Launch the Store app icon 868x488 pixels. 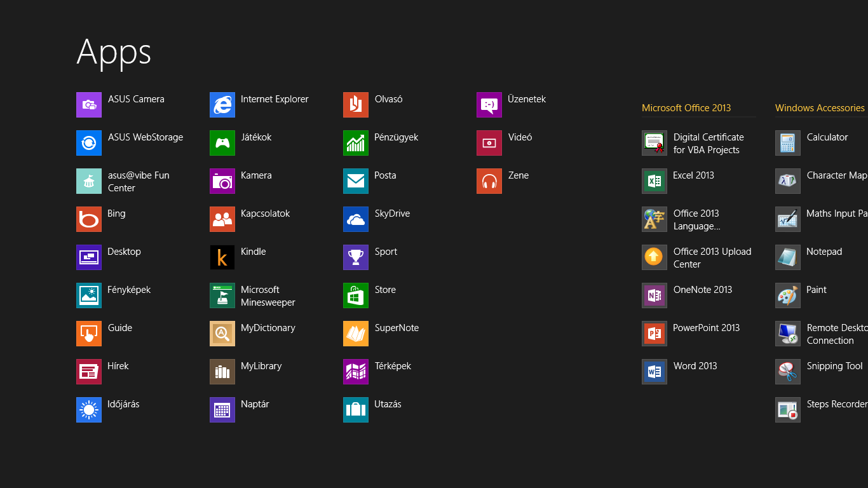click(355, 295)
